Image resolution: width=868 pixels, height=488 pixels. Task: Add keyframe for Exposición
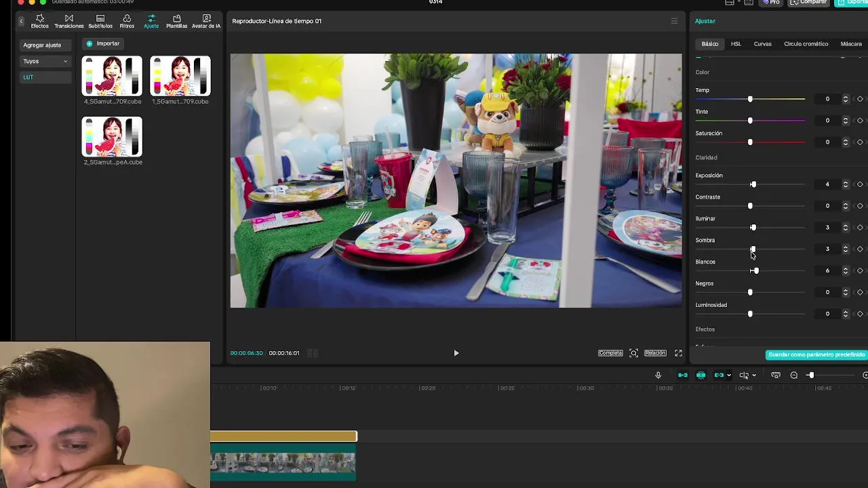coord(860,184)
